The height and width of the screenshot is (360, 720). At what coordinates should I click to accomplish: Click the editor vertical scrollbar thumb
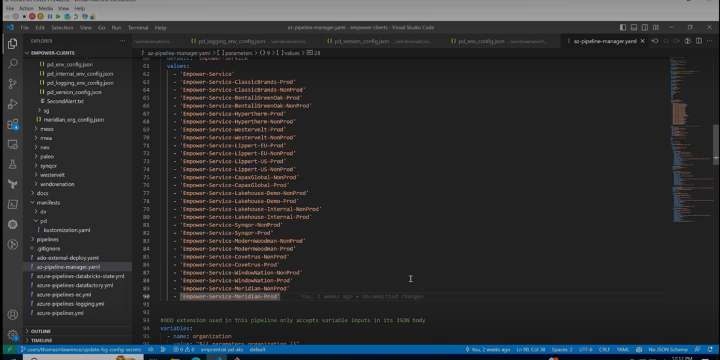tap(716, 145)
